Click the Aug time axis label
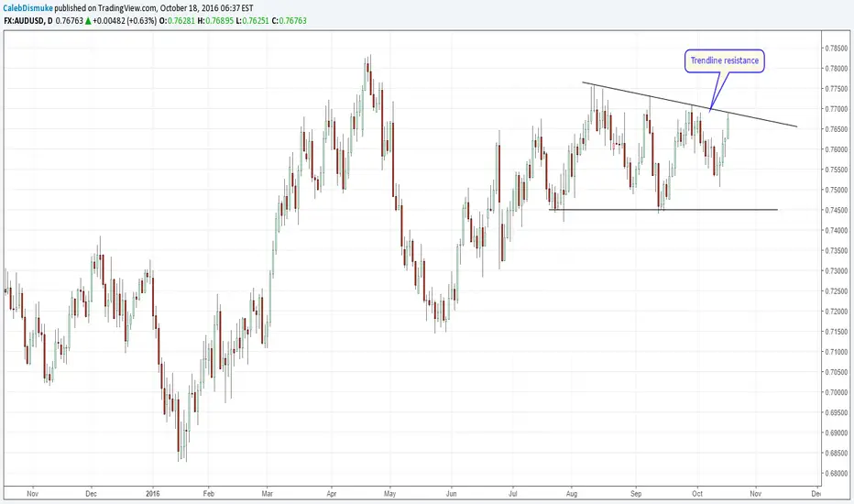The image size is (854, 504). (x=571, y=494)
